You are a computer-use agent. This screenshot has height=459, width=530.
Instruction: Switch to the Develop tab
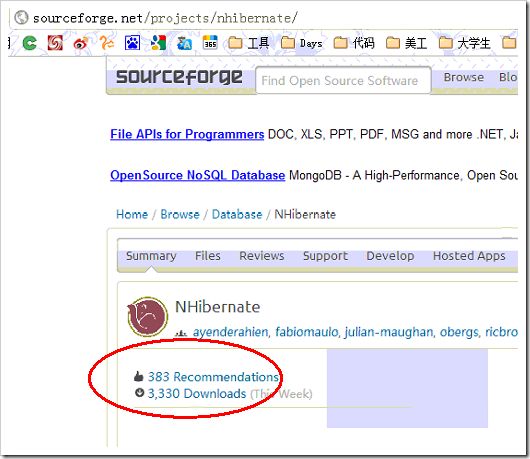coord(390,256)
